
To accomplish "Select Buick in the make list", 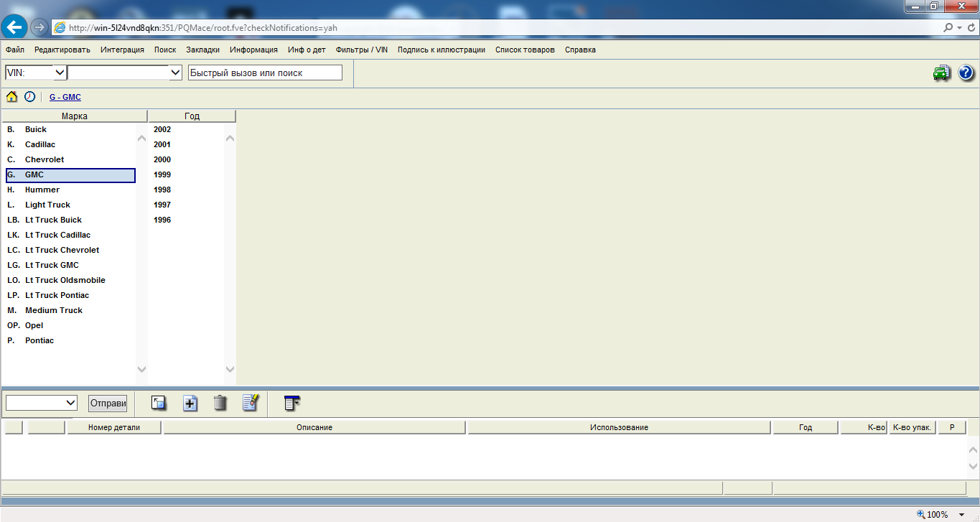I will pos(70,129).
